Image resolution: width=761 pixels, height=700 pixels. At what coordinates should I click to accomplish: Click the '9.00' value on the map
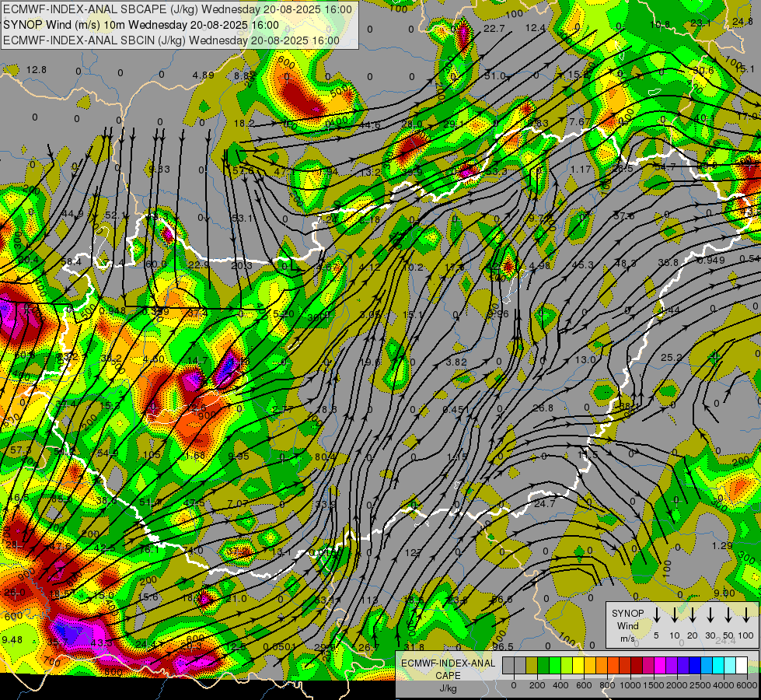pyautogui.click(x=724, y=593)
